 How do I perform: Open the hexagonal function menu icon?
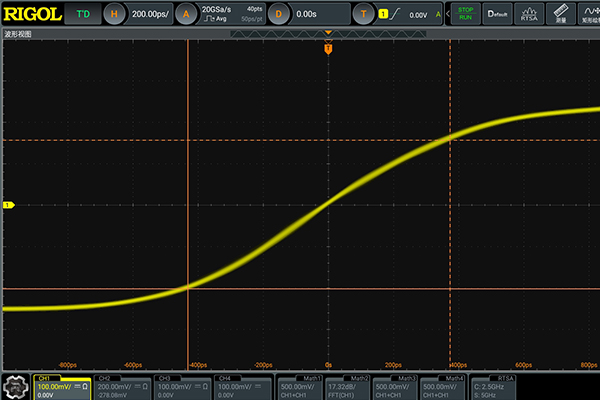click(x=14, y=386)
